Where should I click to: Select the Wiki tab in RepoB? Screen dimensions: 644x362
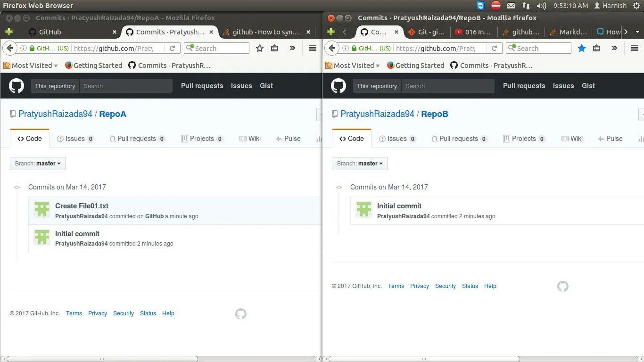pyautogui.click(x=572, y=139)
